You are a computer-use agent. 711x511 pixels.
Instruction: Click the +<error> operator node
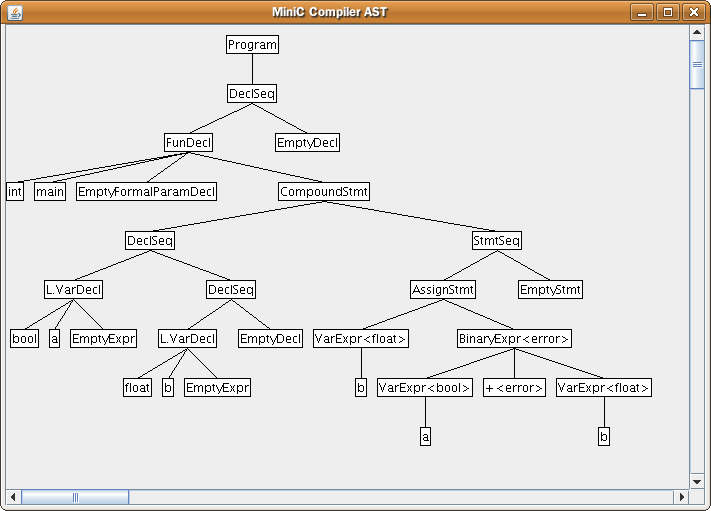click(x=514, y=388)
